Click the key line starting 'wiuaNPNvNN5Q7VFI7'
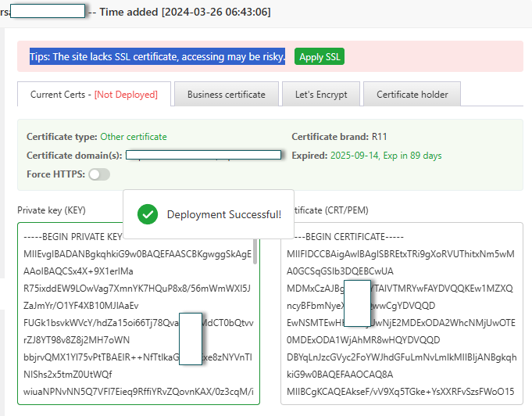 pos(138,392)
